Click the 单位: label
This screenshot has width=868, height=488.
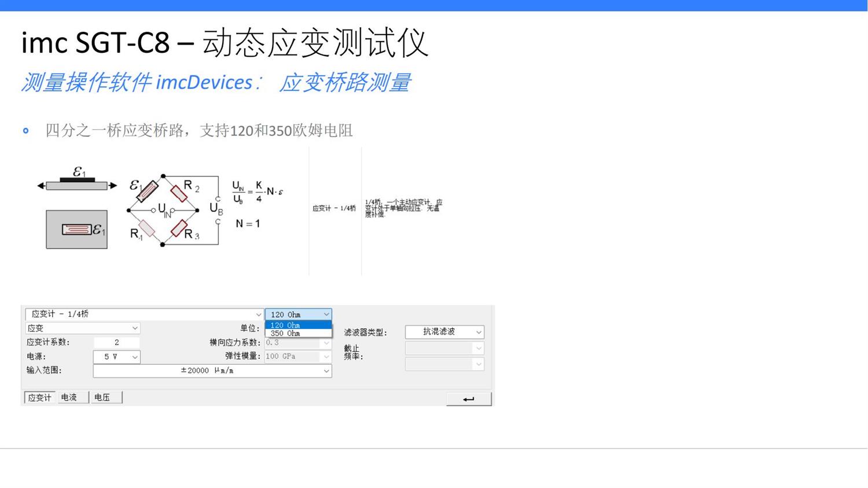[x=250, y=328]
